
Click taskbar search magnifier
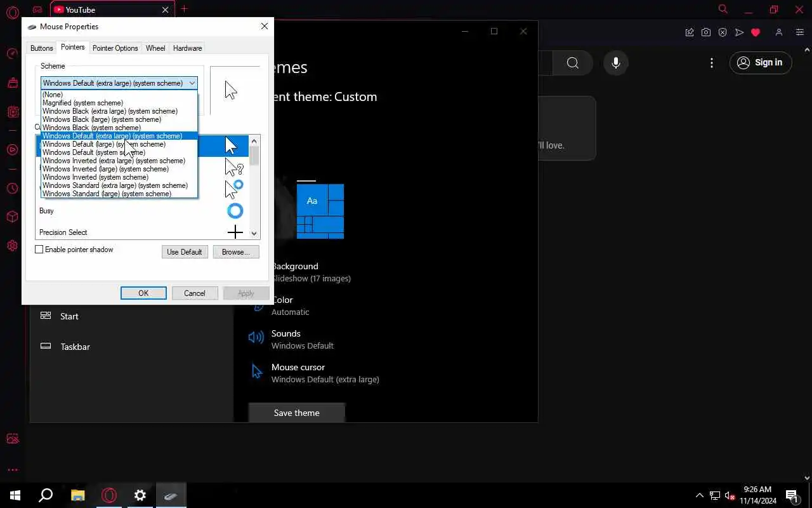(46, 495)
